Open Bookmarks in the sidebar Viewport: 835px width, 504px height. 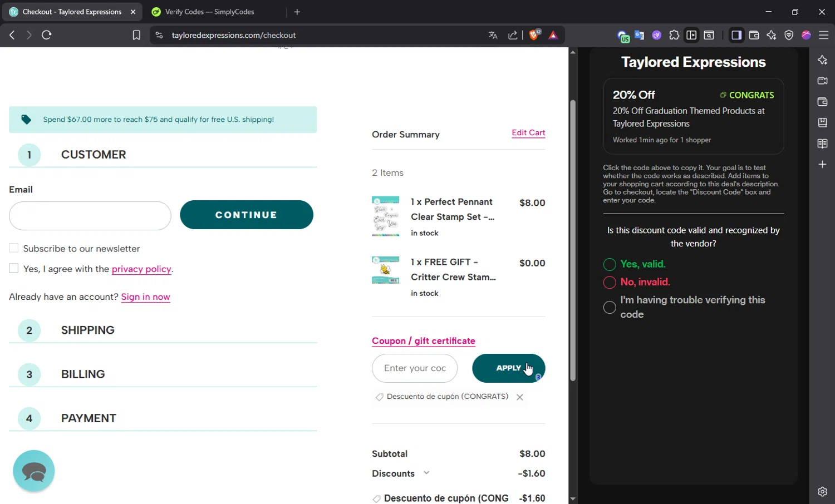(822, 122)
